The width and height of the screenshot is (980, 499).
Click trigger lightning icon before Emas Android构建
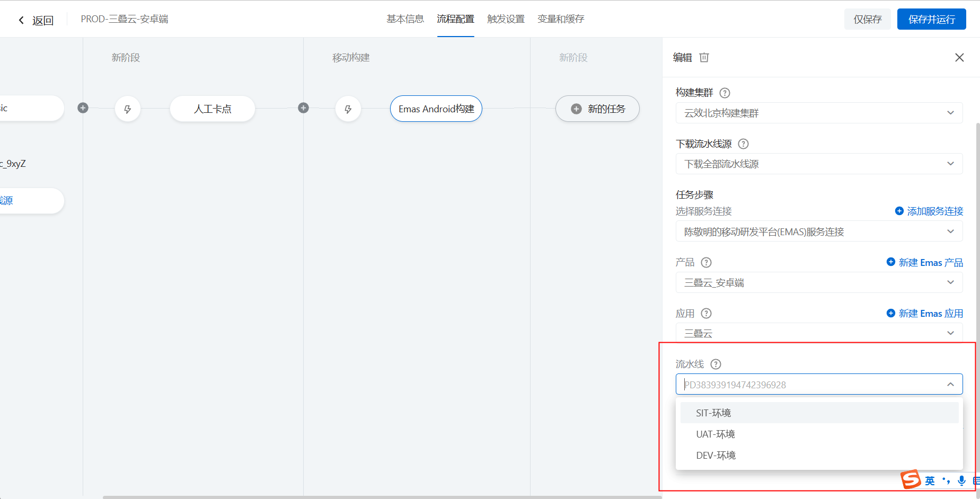coord(348,109)
